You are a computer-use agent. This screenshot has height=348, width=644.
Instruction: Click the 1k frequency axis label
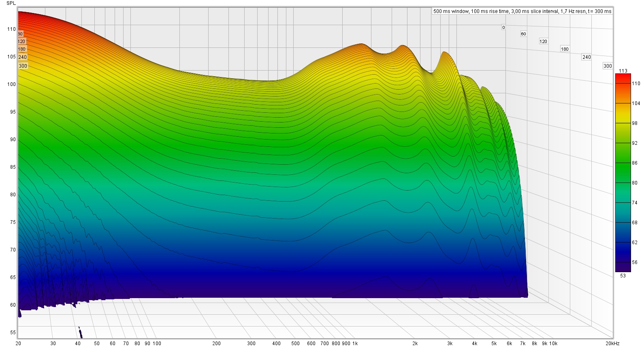pyautogui.click(x=355, y=344)
